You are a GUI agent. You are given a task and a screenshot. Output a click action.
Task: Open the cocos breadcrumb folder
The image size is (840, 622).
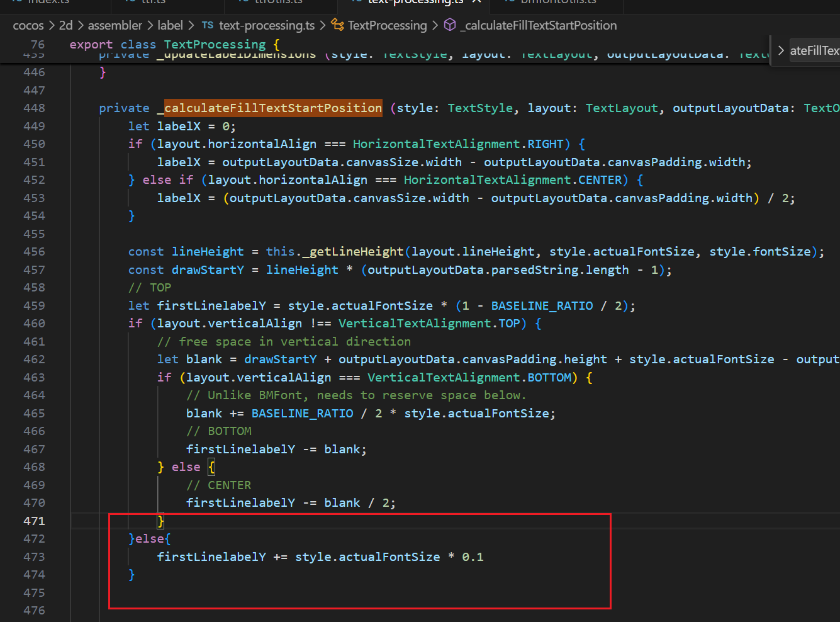pos(28,25)
